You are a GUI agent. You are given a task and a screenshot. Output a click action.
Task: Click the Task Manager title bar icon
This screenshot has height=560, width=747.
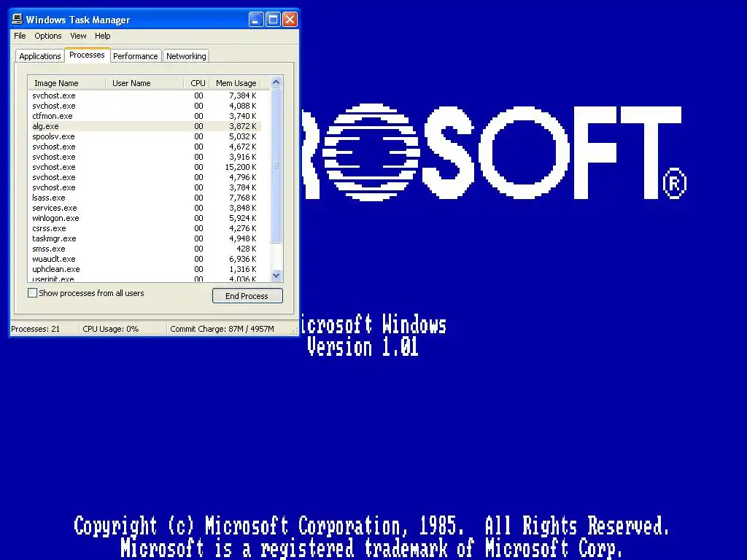point(18,19)
